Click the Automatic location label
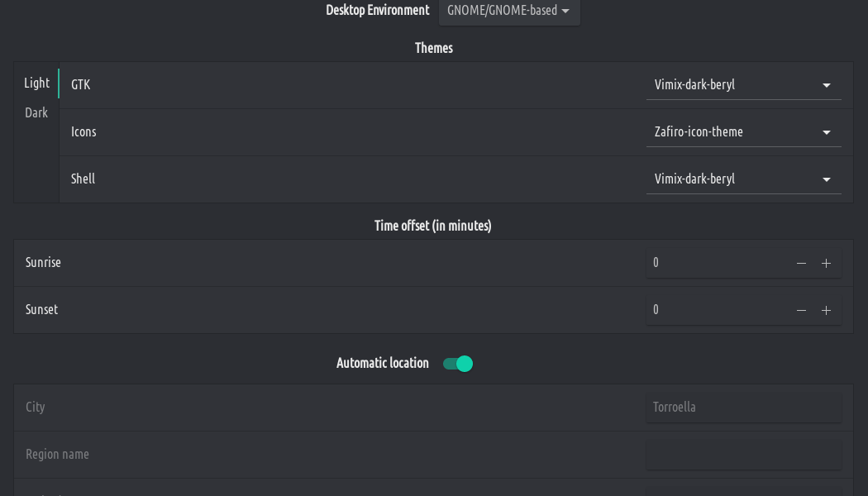Viewport: 868px width, 496px height. (383, 363)
